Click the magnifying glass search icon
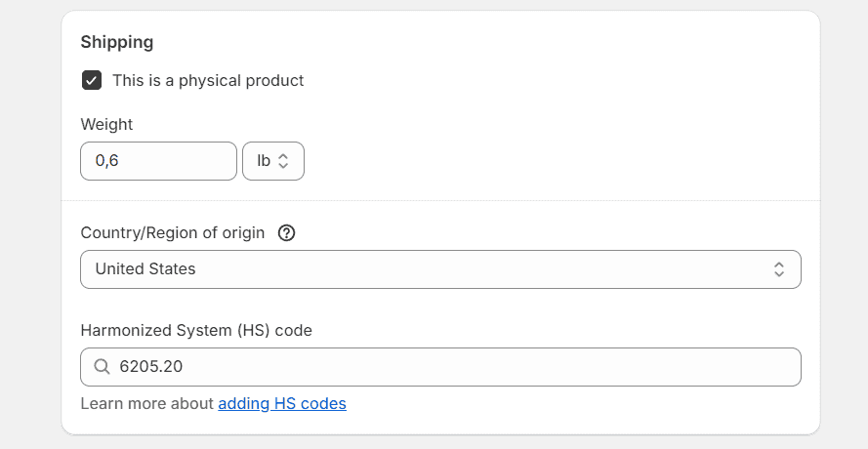Screen dimensions: 868x449 (x=102, y=366)
